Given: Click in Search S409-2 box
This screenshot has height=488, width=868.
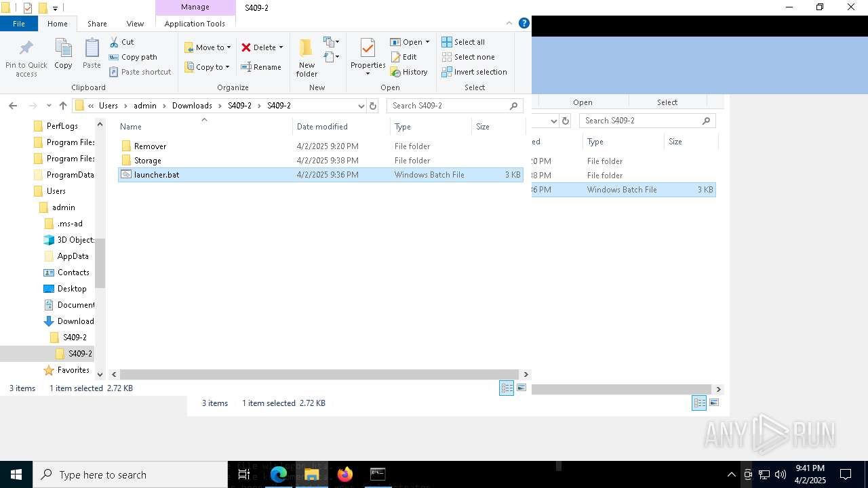Looking at the screenshot, I should 455,106.
